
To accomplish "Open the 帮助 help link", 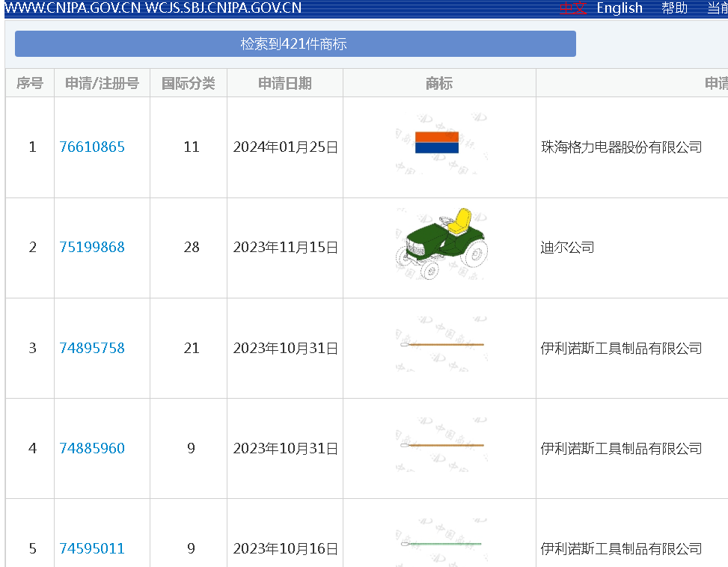I will point(674,8).
